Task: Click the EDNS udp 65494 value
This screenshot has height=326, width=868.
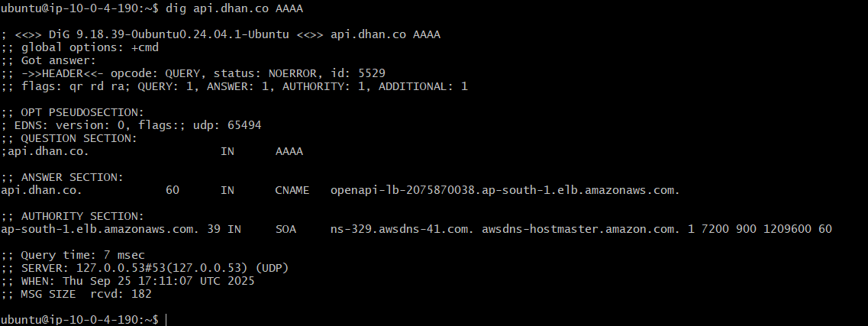Action: coord(244,125)
